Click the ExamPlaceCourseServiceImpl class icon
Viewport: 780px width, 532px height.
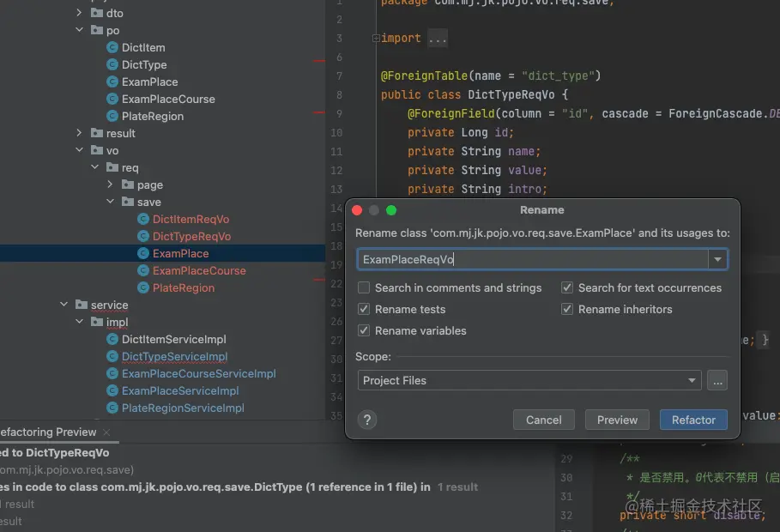112,374
